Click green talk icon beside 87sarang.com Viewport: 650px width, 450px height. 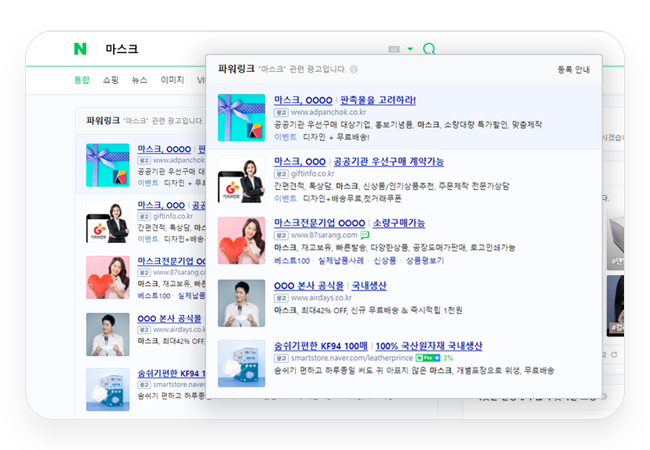pos(364,235)
